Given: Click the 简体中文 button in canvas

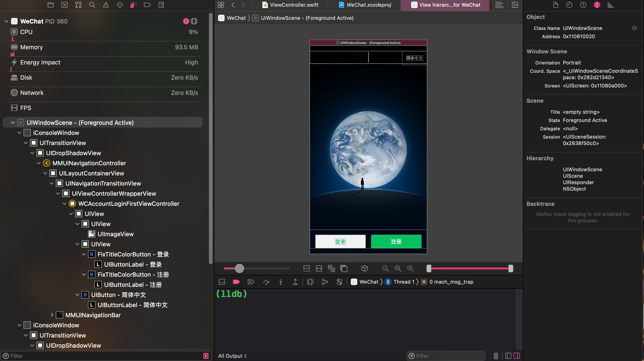Looking at the screenshot, I should (x=414, y=58).
